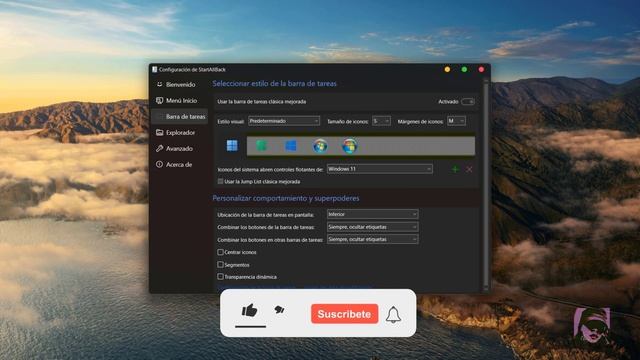Select Barra de tareas in sidebar

point(179,116)
